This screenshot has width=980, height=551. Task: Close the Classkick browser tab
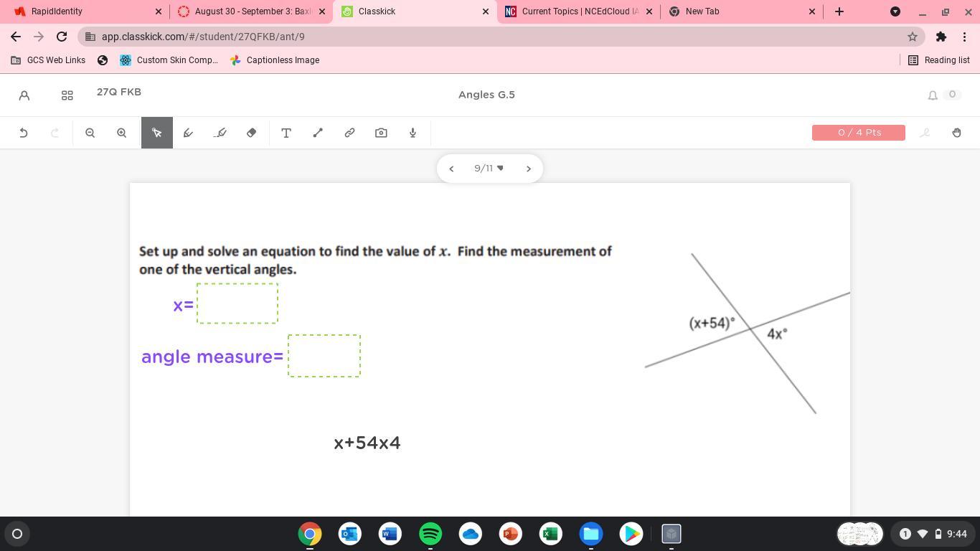click(486, 11)
